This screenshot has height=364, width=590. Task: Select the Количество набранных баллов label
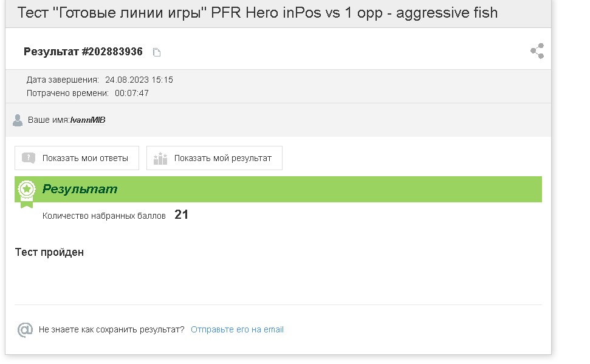coord(104,216)
